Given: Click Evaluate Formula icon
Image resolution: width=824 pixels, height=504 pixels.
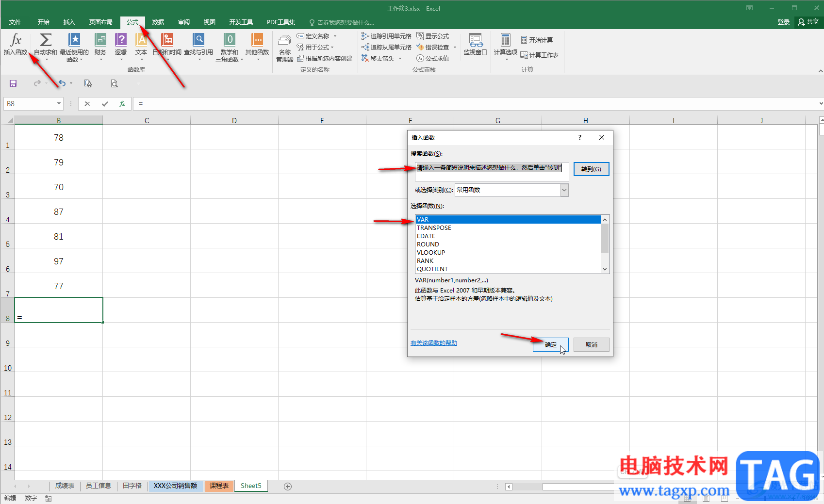Looking at the screenshot, I should tap(420, 58).
